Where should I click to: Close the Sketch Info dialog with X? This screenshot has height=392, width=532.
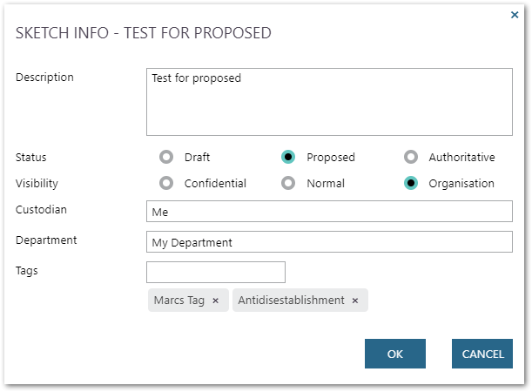tap(515, 15)
